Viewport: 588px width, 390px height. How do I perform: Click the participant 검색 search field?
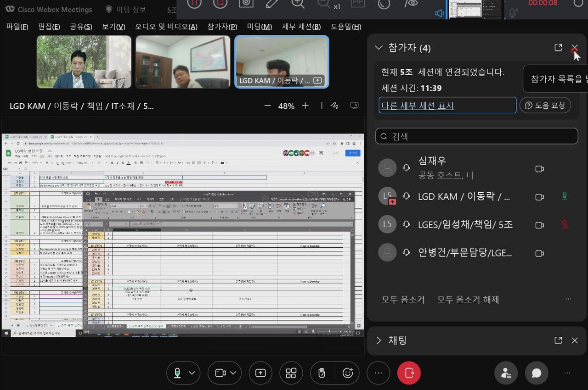tap(476, 136)
